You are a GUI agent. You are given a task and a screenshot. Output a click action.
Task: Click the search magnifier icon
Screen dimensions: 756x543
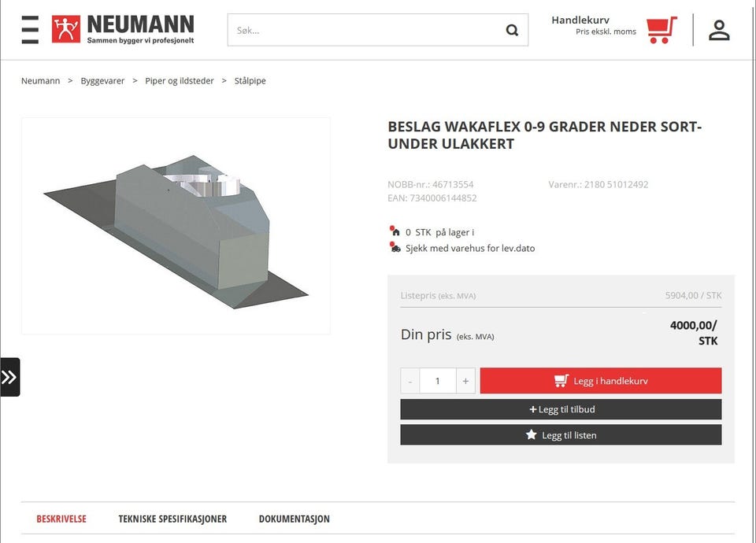[x=512, y=31]
